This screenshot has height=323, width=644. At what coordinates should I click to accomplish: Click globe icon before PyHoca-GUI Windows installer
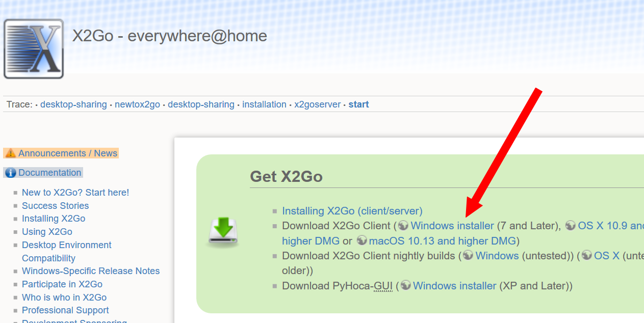point(406,286)
